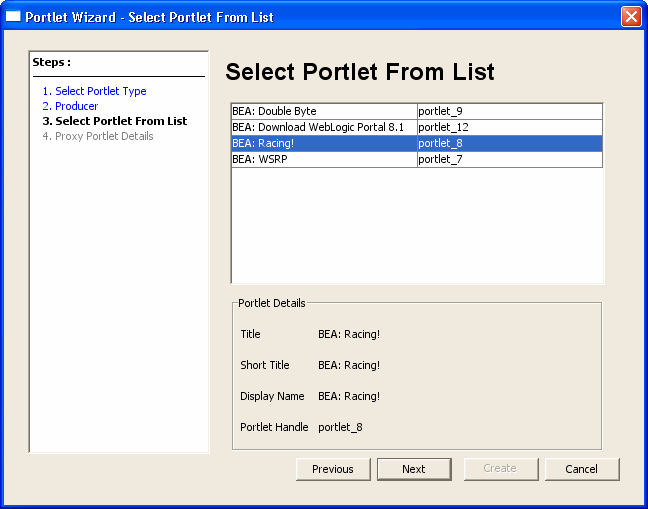Screen dimensions: 648x509
Task: Go to step 2 Producer
Action: (70, 106)
